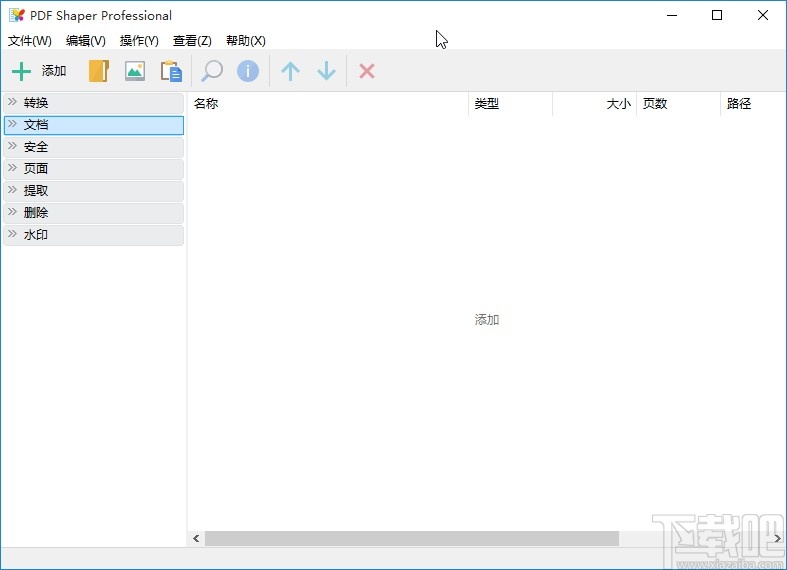Click the scrollbar right arrow

(x=777, y=538)
